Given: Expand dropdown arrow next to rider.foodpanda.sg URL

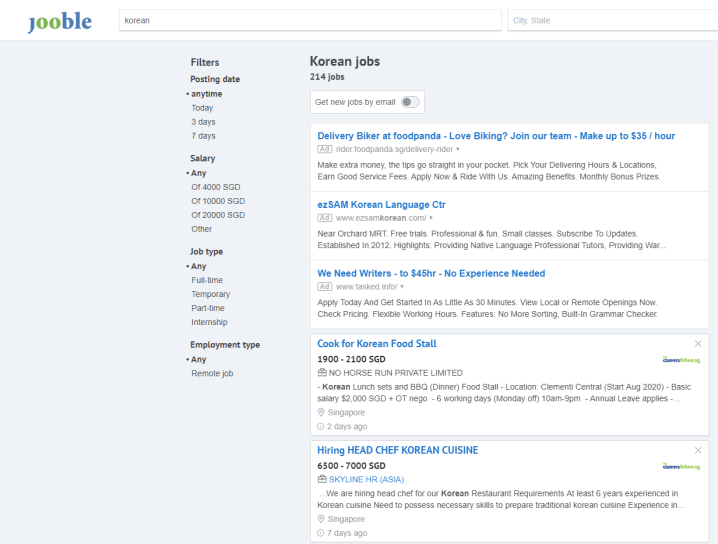Looking at the screenshot, I should [x=457, y=149].
